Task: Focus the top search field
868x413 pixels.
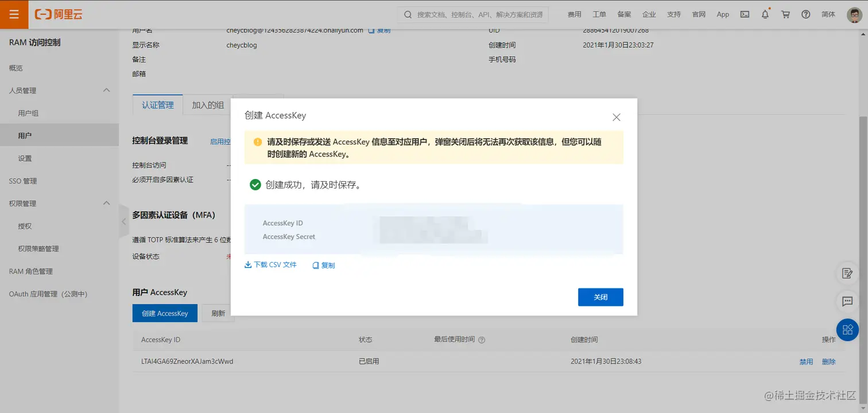Action: click(x=473, y=14)
